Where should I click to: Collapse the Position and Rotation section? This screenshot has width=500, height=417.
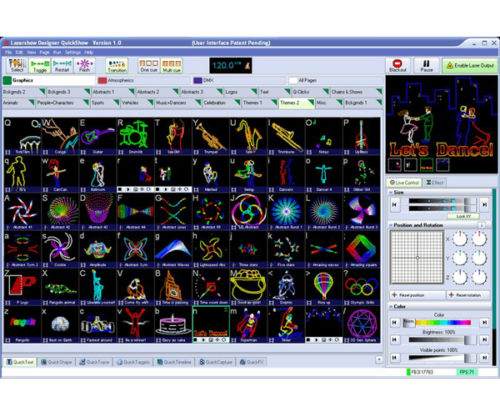point(391,225)
